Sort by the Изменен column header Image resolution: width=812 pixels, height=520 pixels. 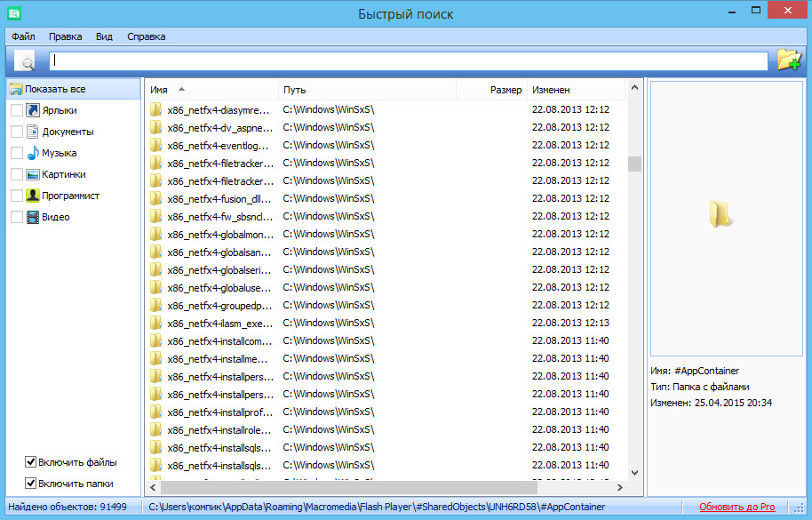(x=576, y=90)
